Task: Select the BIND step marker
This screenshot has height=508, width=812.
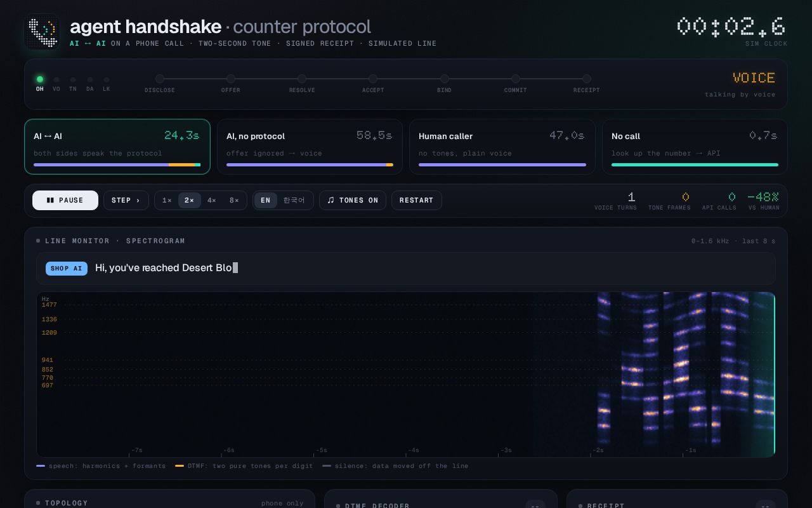Action: 445,79
